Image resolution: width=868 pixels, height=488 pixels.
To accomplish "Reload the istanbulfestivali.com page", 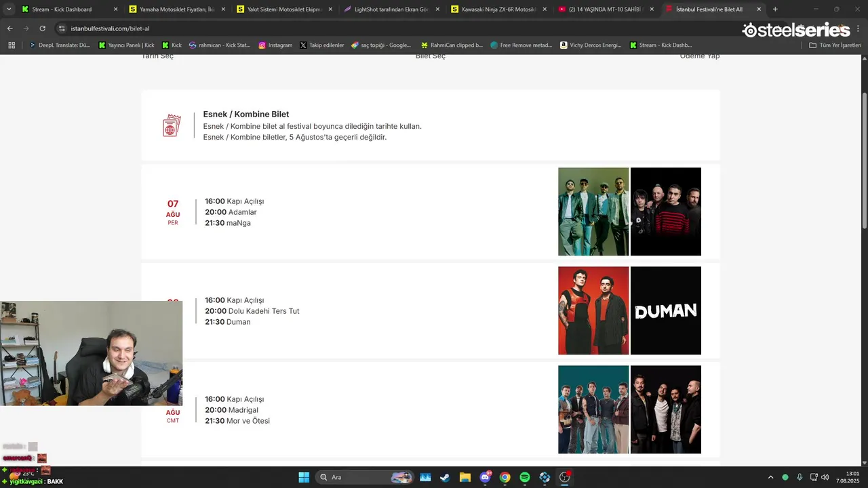I will 42,28.
